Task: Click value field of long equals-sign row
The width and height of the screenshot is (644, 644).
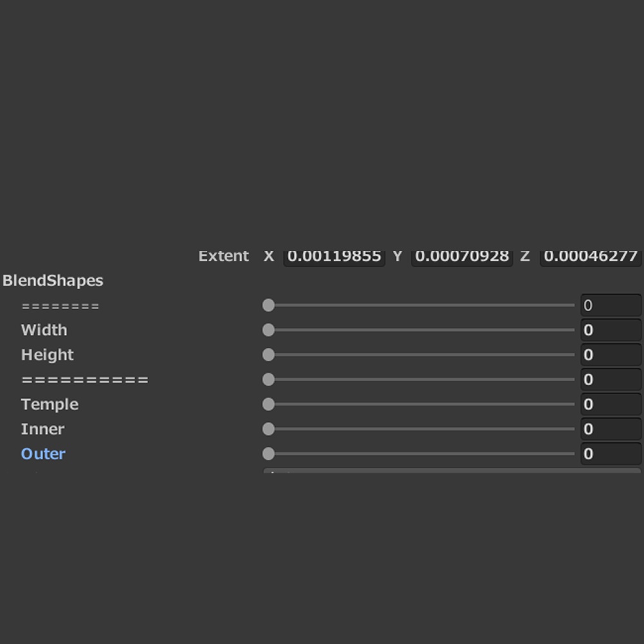Action: [610, 380]
